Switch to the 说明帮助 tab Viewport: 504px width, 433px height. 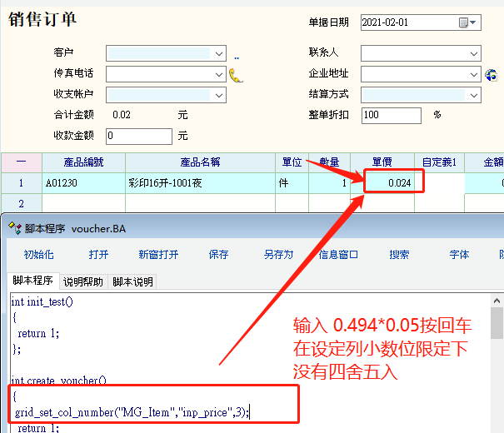pos(83,282)
